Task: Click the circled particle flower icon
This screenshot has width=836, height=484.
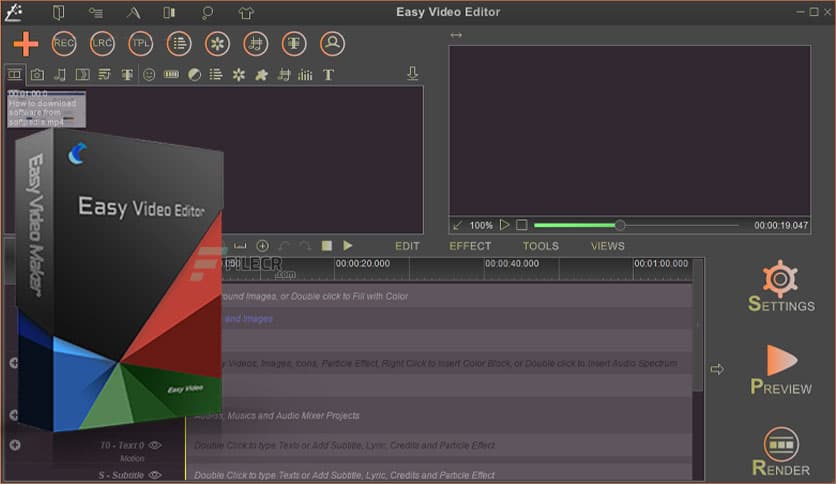Action: tap(218, 44)
